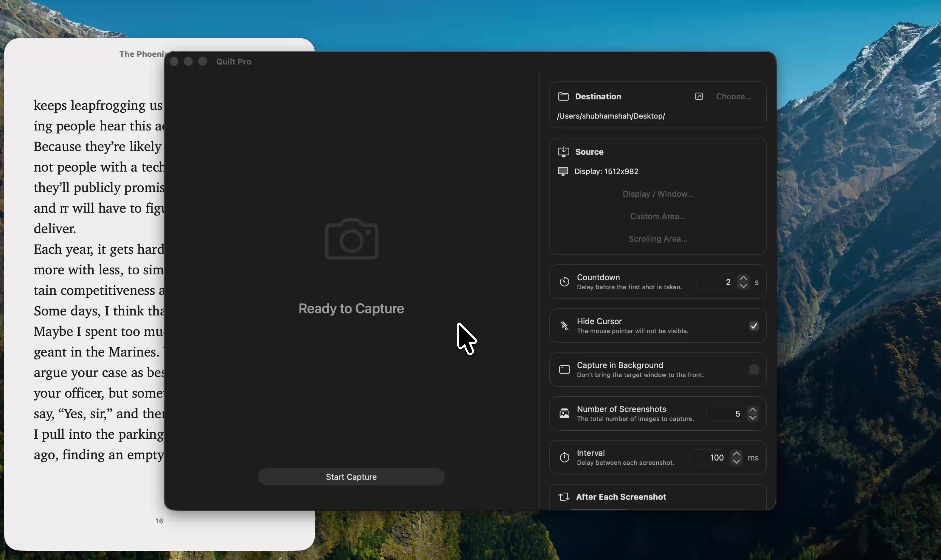Decrease the Interval value with down arrow
Screen dimensions: 941x560
(x=736, y=461)
